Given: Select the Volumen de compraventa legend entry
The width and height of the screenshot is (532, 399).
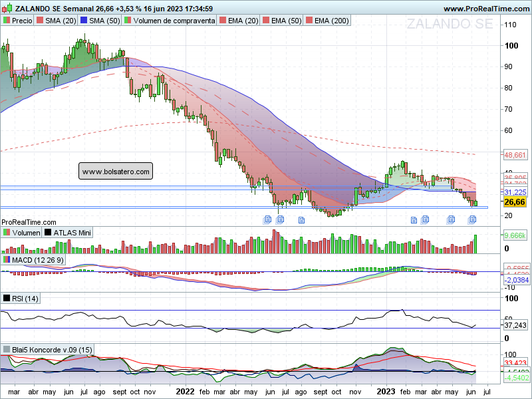Looking at the screenshot, I should [x=170, y=21].
